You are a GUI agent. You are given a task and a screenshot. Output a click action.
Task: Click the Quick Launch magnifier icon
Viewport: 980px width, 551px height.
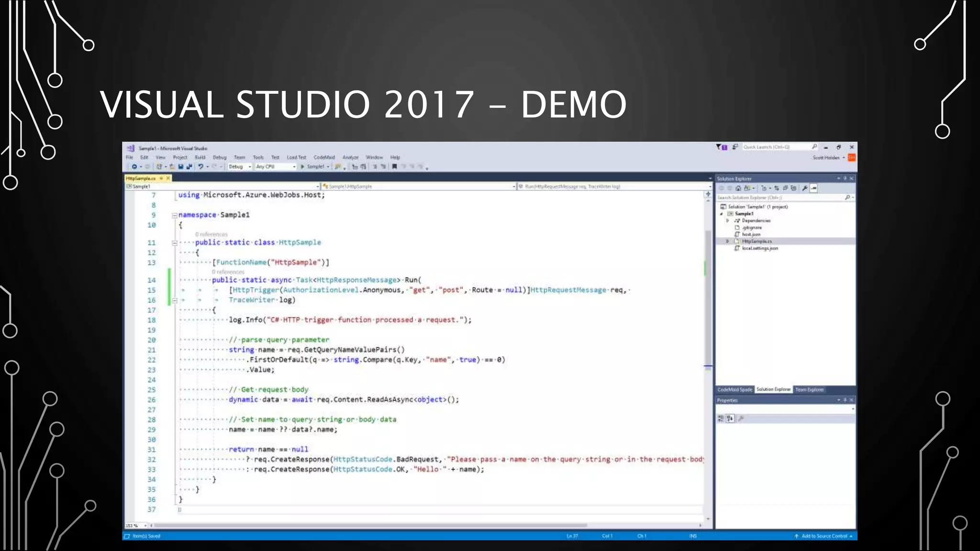814,147
